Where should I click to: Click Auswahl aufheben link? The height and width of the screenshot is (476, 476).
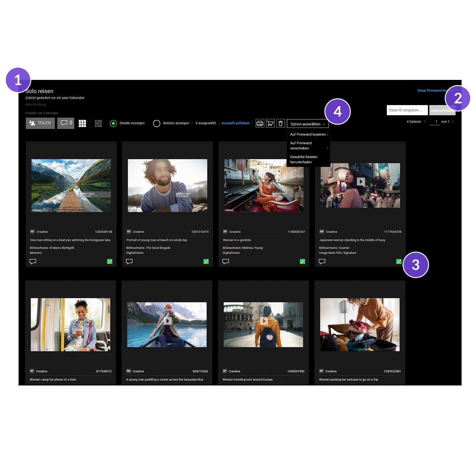coord(236,123)
